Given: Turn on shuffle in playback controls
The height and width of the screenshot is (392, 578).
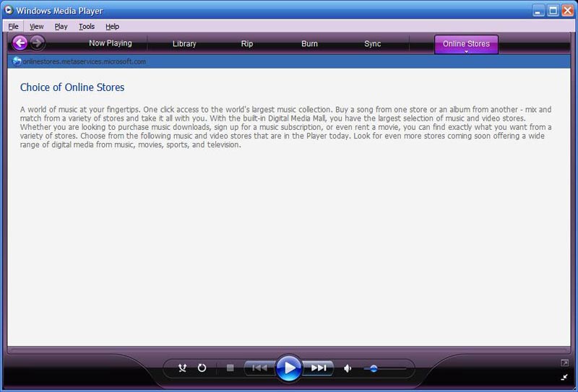Looking at the screenshot, I should click(x=183, y=368).
